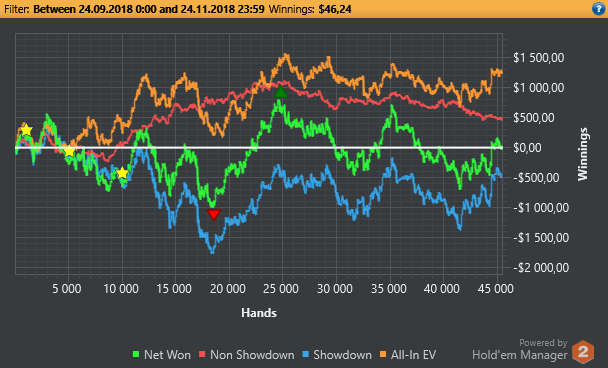Click the 40 000 hands axis label
The height and width of the screenshot is (368, 608).
point(441,289)
